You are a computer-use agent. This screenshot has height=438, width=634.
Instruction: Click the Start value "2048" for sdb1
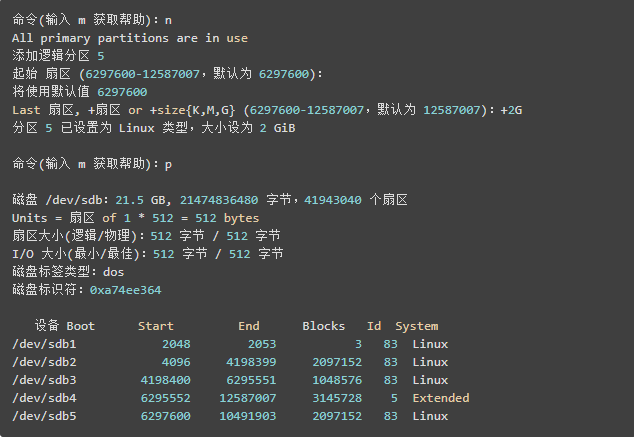176,344
